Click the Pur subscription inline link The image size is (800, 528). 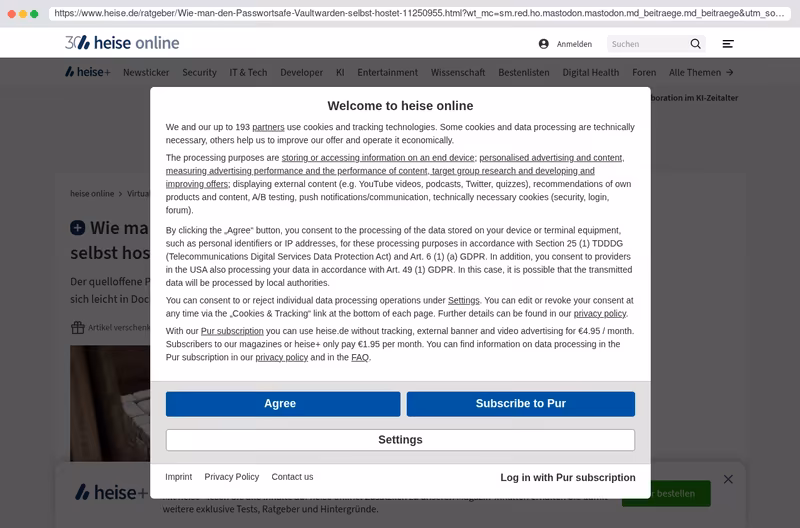point(232,331)
